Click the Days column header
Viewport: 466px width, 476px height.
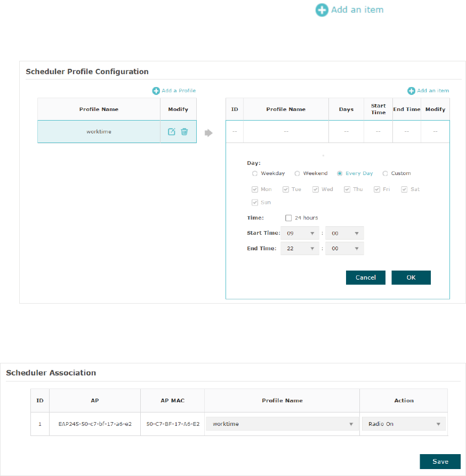(346, 109)
